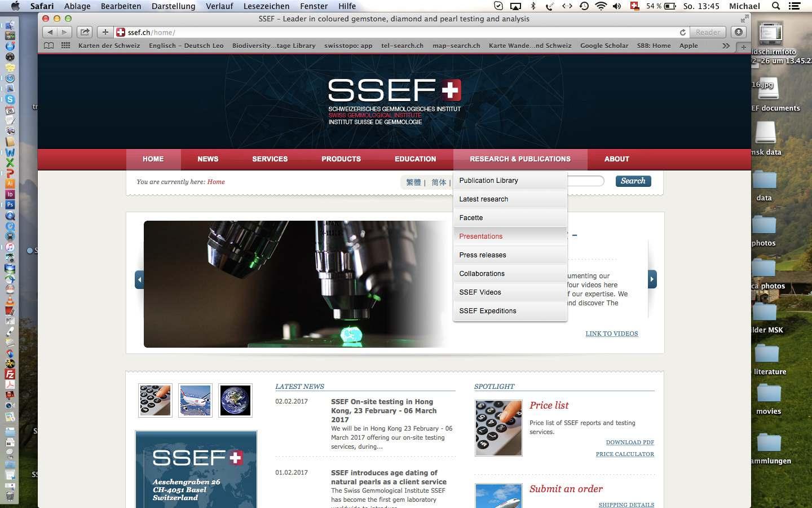This screenshot has width=812, height=508.
Task: Select the airplane thumbnail image
Action: pos(195,400)
